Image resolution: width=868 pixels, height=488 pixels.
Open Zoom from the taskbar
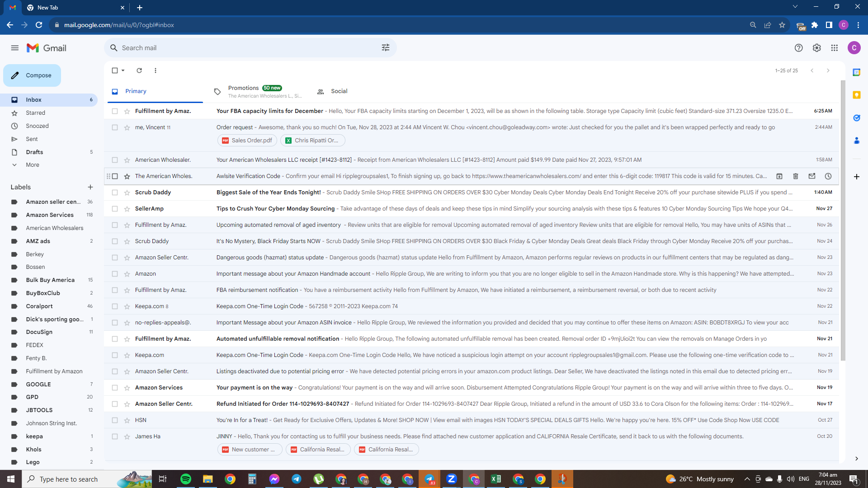(x=451, y=479)
